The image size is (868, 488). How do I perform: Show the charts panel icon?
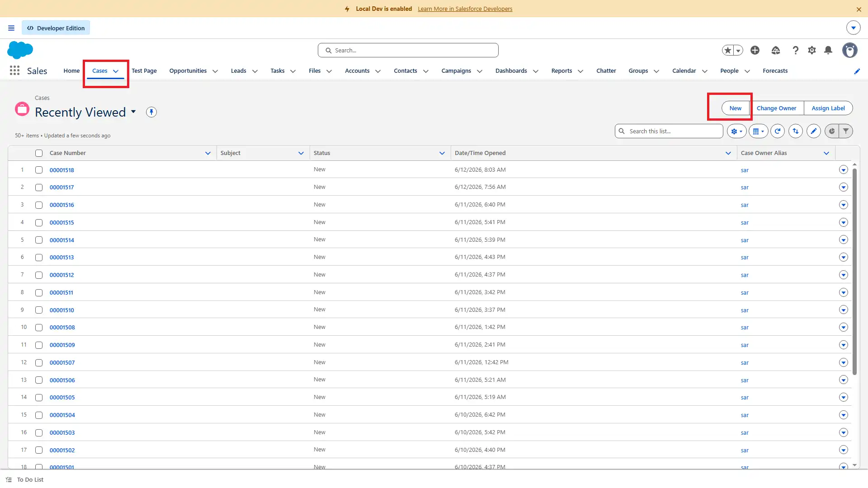(832, 131)
